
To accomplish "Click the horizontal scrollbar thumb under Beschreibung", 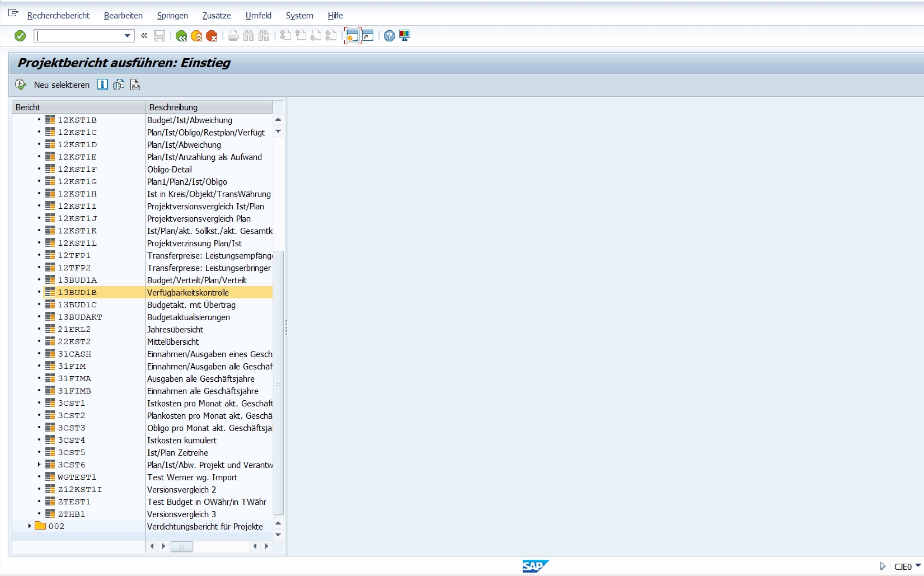I will point(182,546).
